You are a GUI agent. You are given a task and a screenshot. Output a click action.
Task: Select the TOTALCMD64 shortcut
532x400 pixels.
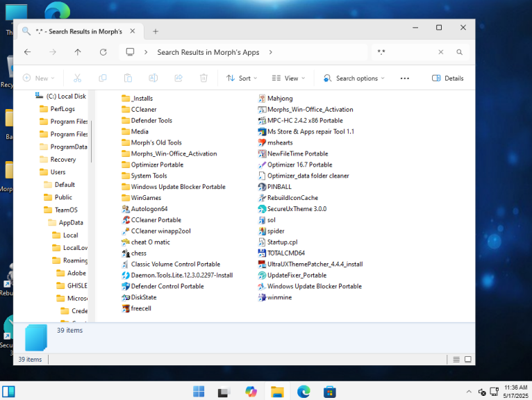click(281, 253)
